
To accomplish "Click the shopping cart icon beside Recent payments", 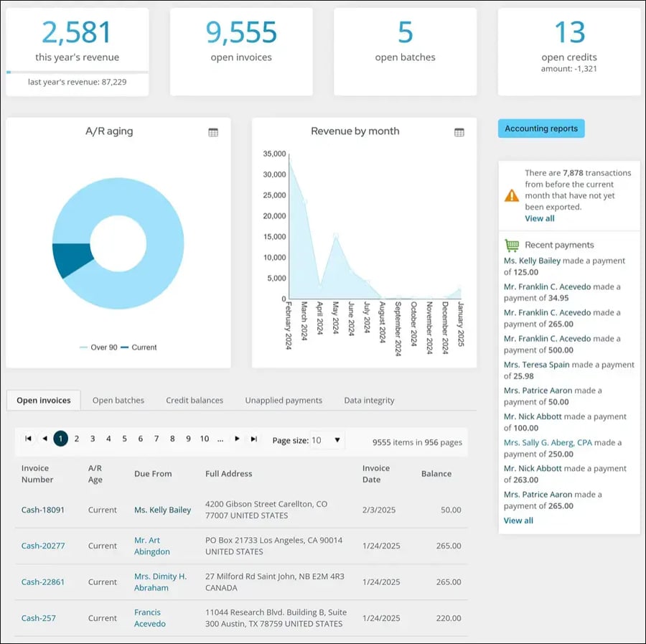I will [x=512, y=245].
